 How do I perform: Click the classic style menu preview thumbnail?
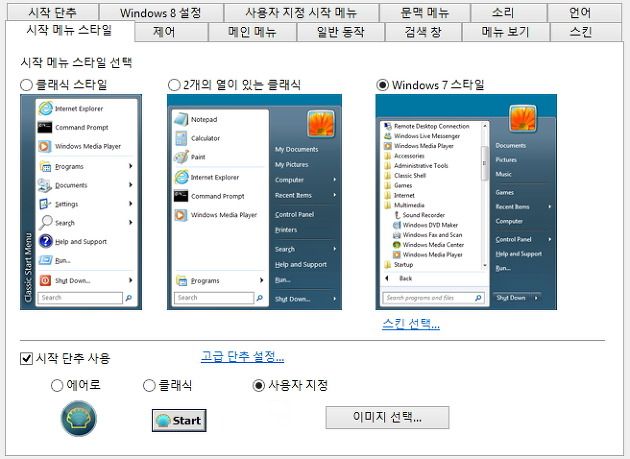(x=81, y=202)
